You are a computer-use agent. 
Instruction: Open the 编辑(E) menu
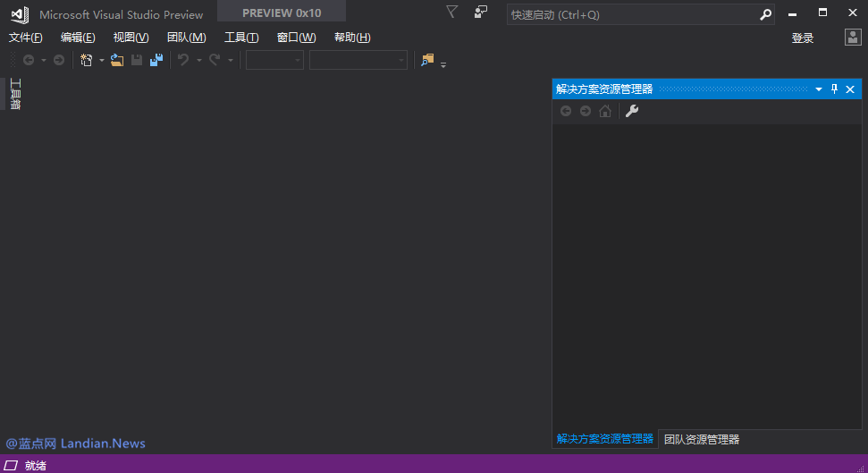click(78, 38)
